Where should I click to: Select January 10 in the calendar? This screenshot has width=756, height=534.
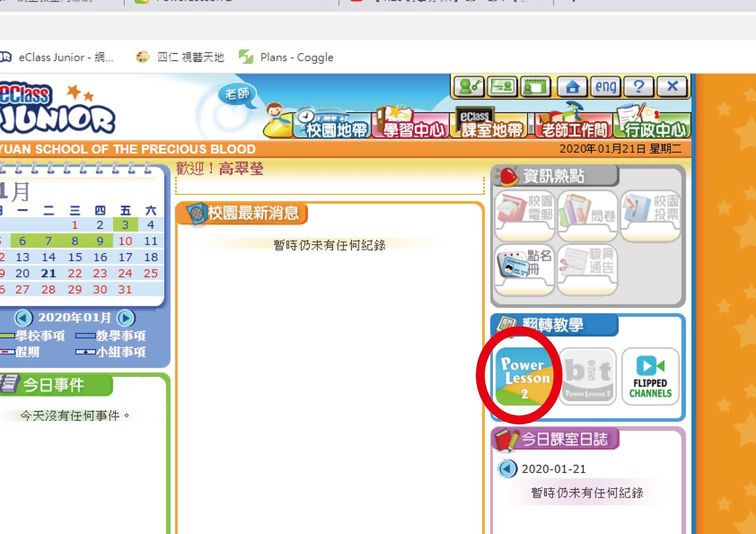[125, 241]
